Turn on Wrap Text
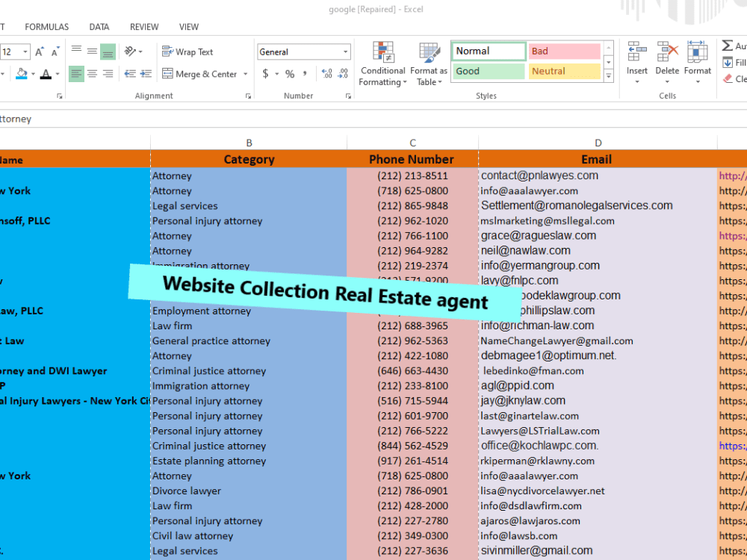This screenshot has height=560, width=747. click(x=187, y=52)
